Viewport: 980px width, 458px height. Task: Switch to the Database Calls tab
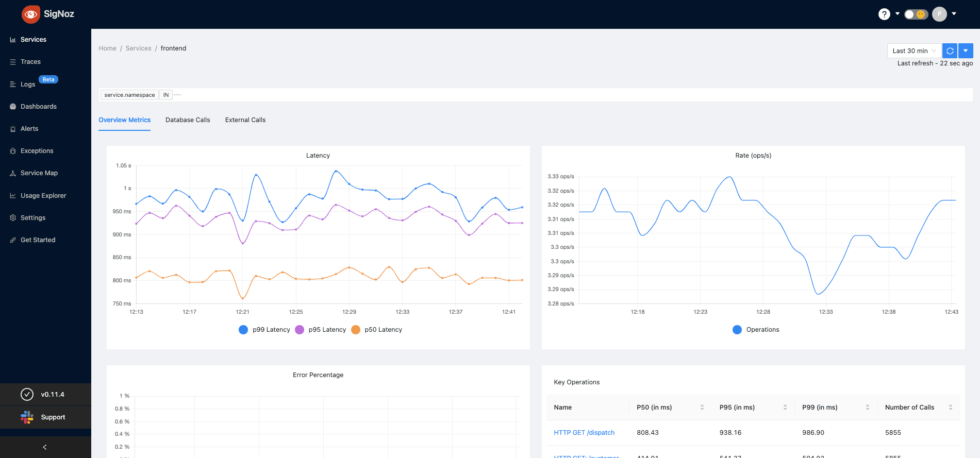pos(188,120)
